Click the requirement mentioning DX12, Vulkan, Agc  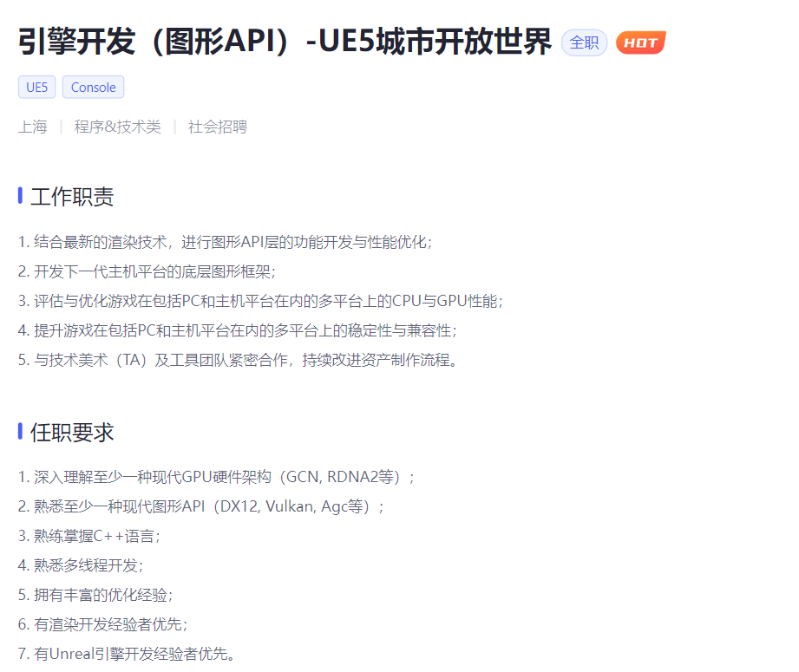click(201, 506)
